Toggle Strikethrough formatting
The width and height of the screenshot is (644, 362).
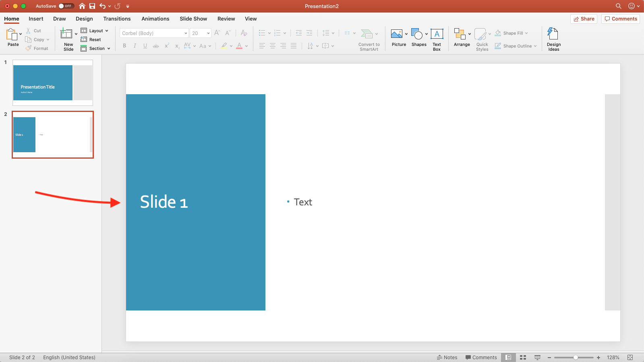coord(156,46)
